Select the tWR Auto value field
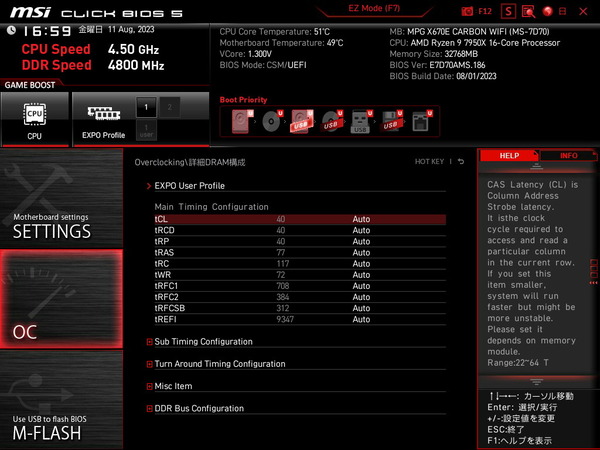This screenshot has height=450, width=600. [361, 275]
